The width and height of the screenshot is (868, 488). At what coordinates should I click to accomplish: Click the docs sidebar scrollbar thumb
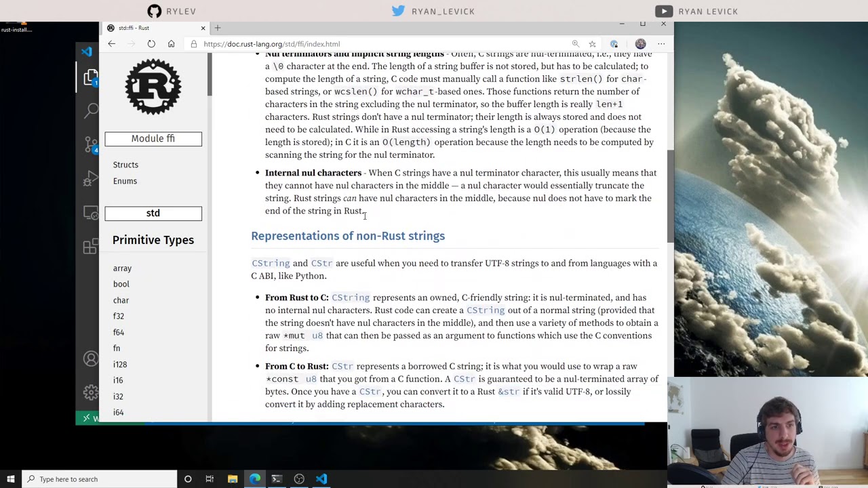[x=210, y=75]
